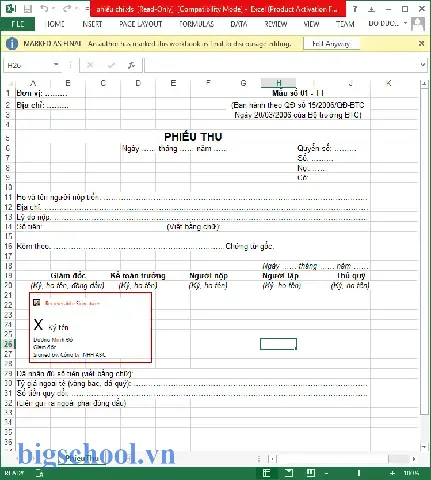Click inside the formula bar input

282,65
